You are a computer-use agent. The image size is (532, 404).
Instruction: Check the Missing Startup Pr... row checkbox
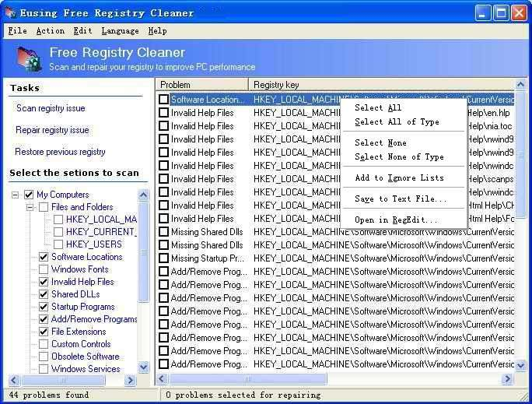163,258
